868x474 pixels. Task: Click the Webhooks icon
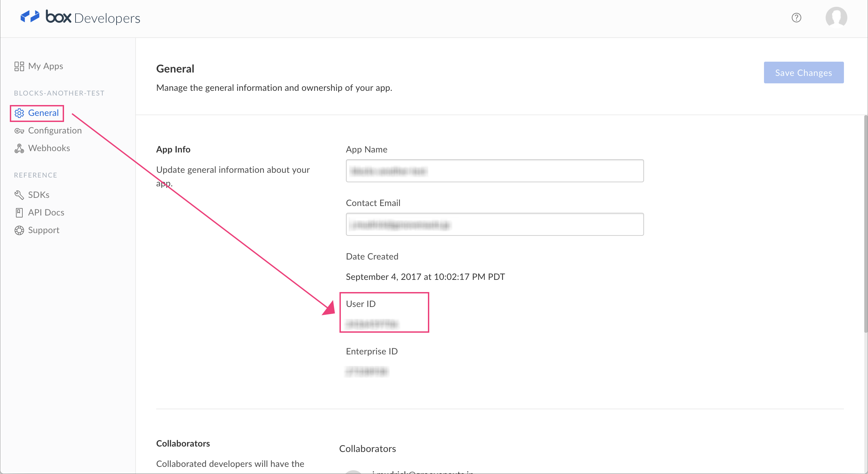(x=19, y=148)
